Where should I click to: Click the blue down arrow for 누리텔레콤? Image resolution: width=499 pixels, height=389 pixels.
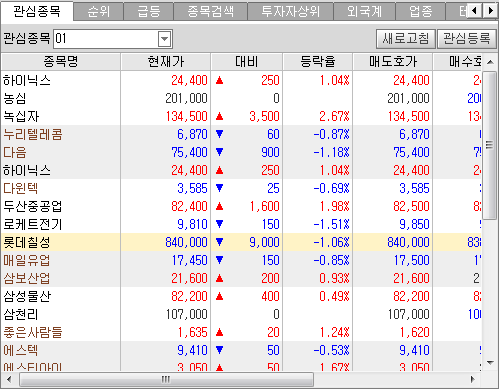[x=219, y=134]
